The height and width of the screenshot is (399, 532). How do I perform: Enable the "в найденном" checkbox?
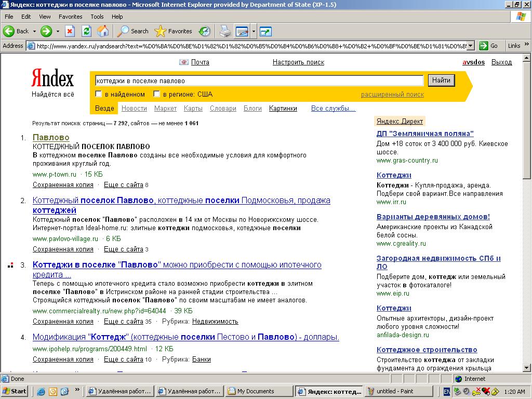click(99, 94)
